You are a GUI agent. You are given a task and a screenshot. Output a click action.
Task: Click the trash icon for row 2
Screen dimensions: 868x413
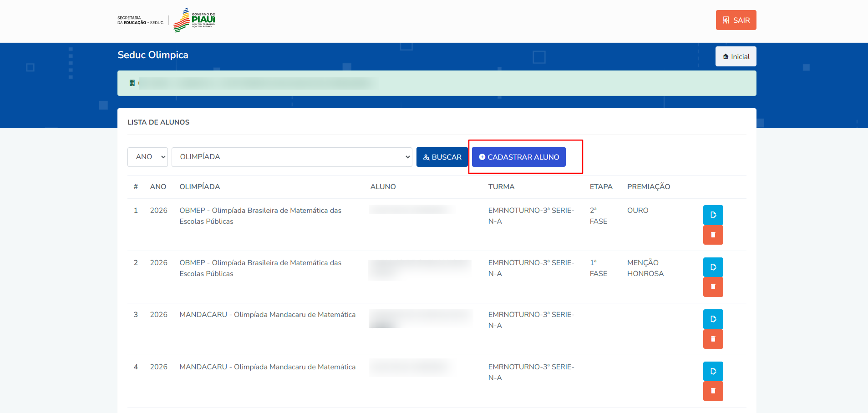(x=713, y=287)
